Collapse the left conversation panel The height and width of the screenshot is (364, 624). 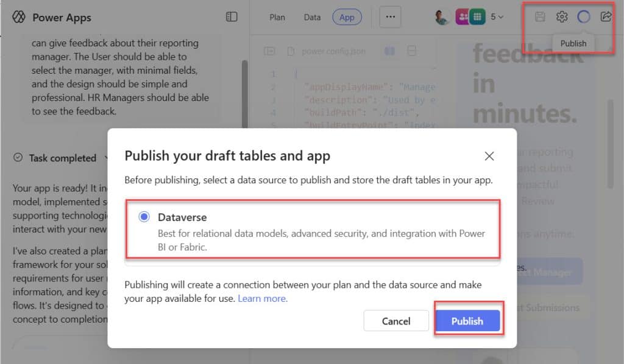[232, 17]
